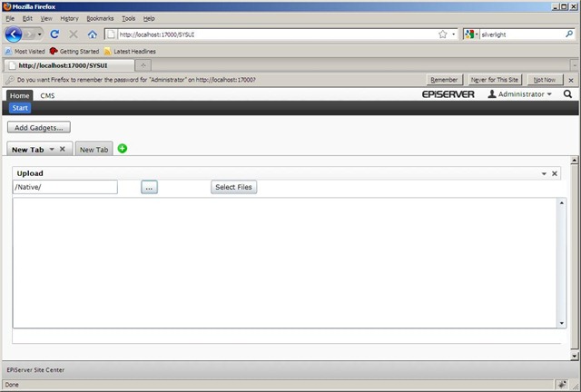Screen dimensions: 581x392
Task: Bookmark this page with the star icon
Action: coord(442,34)
